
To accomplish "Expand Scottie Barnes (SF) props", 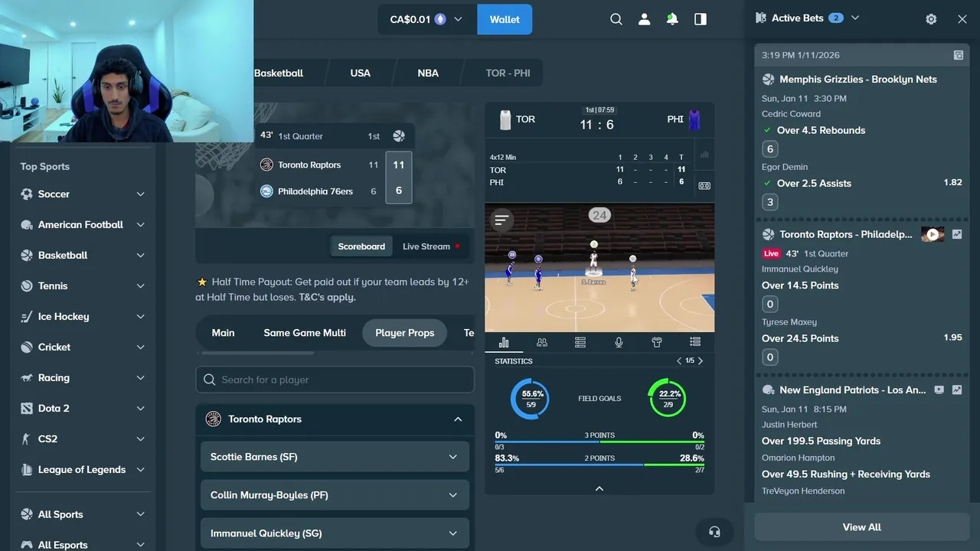I will [335, 457].
